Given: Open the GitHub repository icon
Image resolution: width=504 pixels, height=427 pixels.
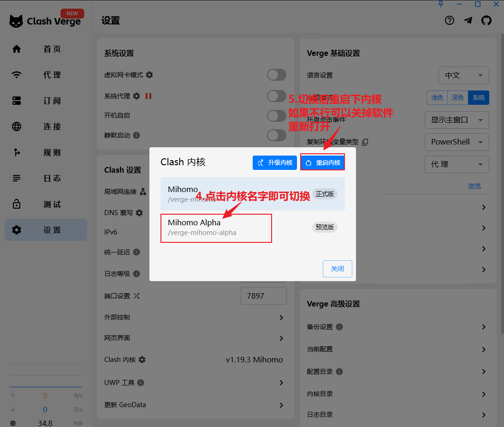Looking at the screenshot, I should pos(486,21).
